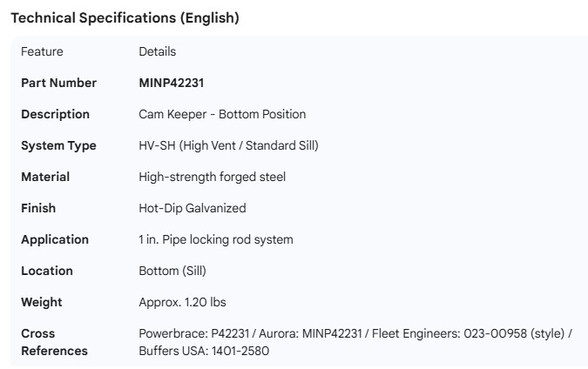The height and width of the screenshot is (369, 588).
Task: Select the Location row label
Action: pyautogui.click(x=47, y=271)
